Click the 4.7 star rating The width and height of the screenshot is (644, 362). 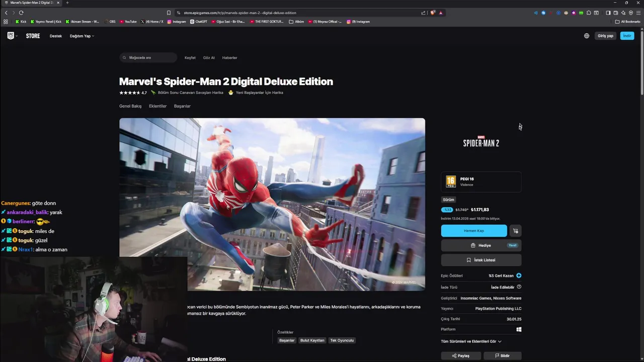(x=133, y=93)
